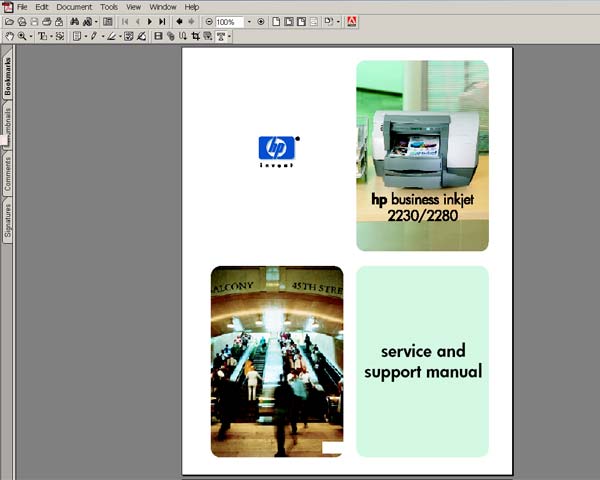Expand the Note tool dropdown arrow

(x=86, y=37)
